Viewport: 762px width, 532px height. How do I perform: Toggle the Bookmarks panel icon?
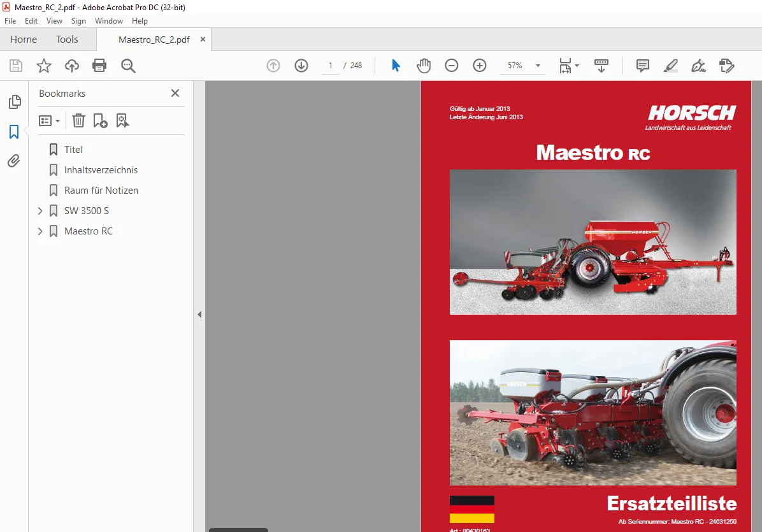click(14, 132)
